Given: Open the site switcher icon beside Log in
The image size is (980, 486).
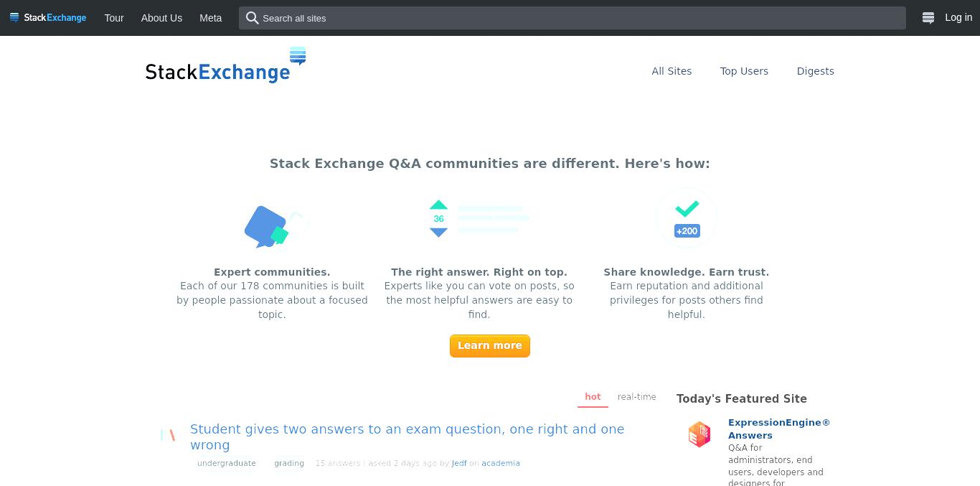Looking at the screenshot, I should coord(928,18).
